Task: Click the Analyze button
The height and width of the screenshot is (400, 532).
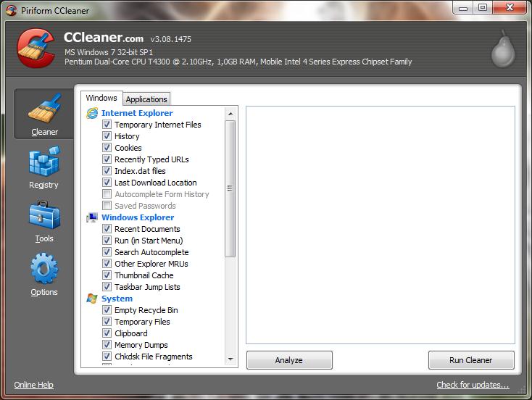Action: click(289, 360)
